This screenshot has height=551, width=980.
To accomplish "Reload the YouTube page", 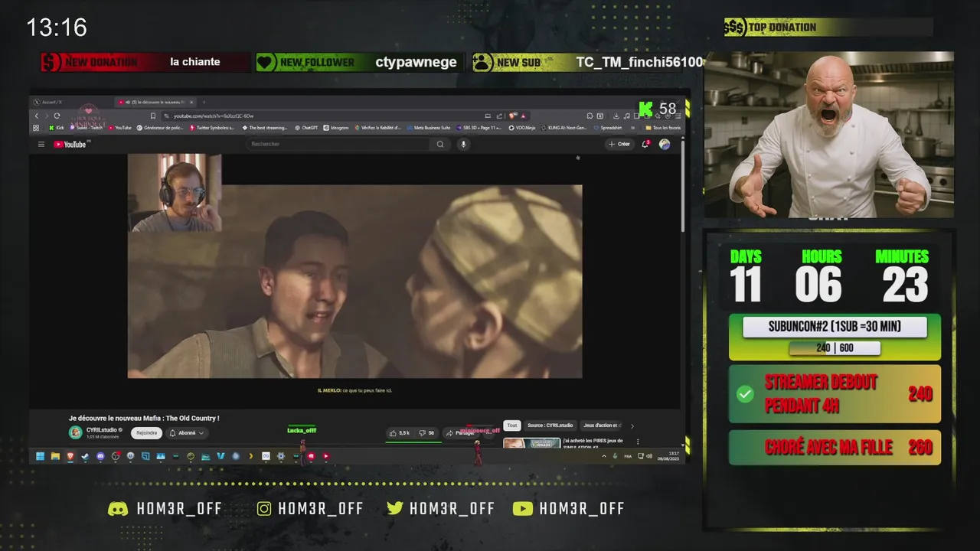I will coord(57,116).
